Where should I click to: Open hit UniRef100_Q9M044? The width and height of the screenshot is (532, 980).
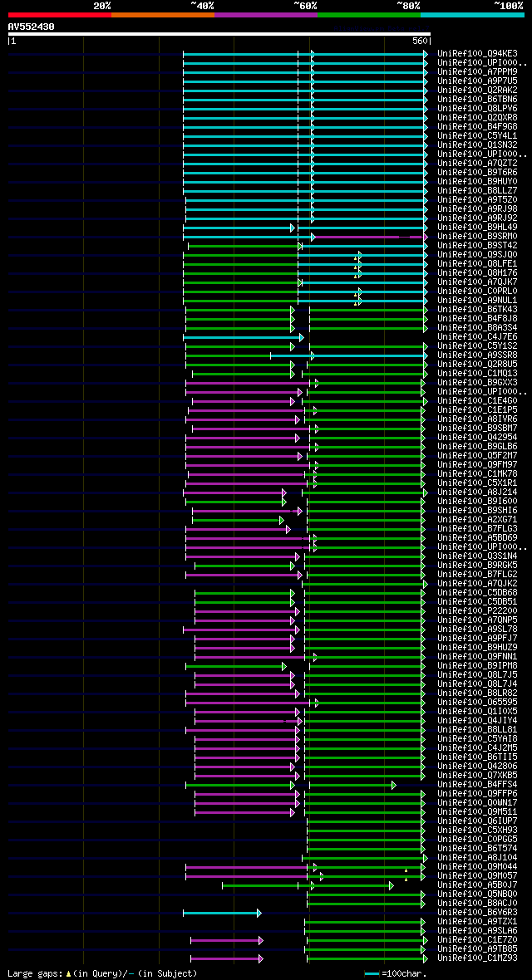(477, 866)
